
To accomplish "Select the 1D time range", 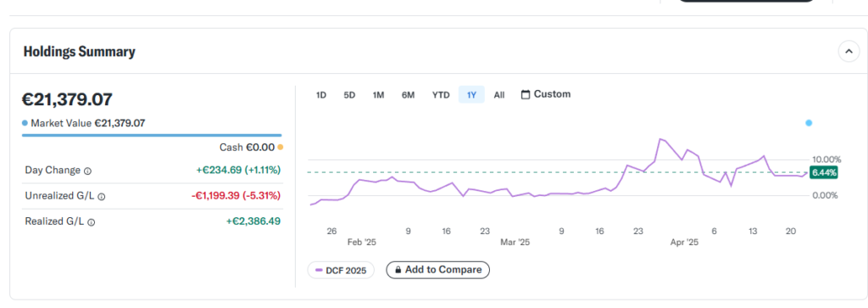I will 321,95.
